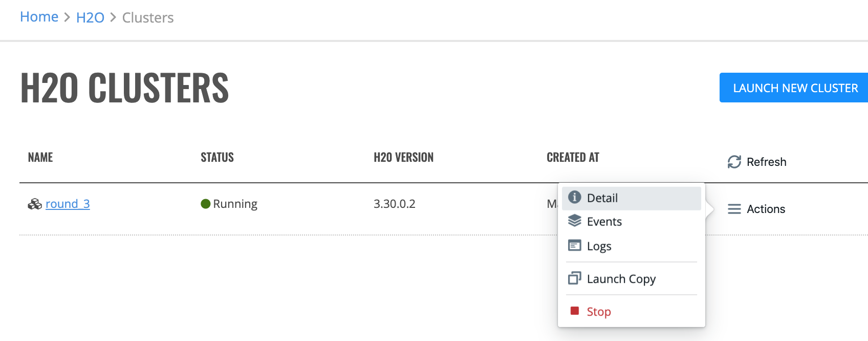The width and height of the screenshot is (868, 341).
Task: Click the Events layers icon
Action: pos(575,221)
